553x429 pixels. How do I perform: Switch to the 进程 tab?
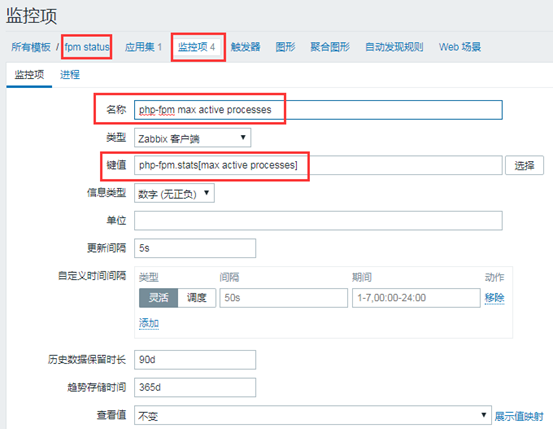coord(70,74)
